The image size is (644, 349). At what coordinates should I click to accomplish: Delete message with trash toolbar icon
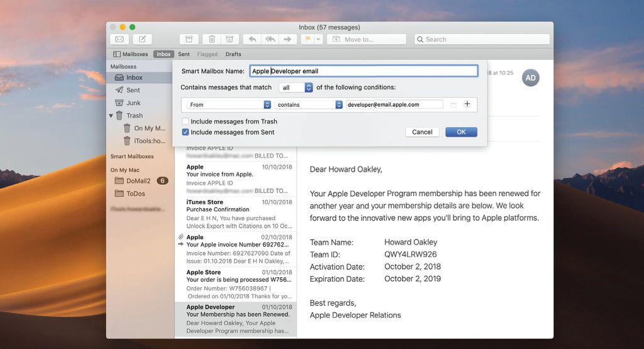pos(212,40)
